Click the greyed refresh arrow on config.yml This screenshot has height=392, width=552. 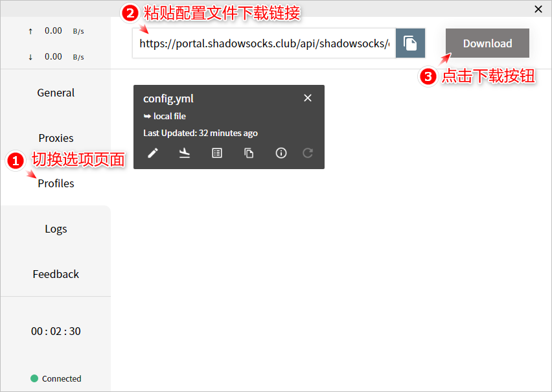click(308, 153)
